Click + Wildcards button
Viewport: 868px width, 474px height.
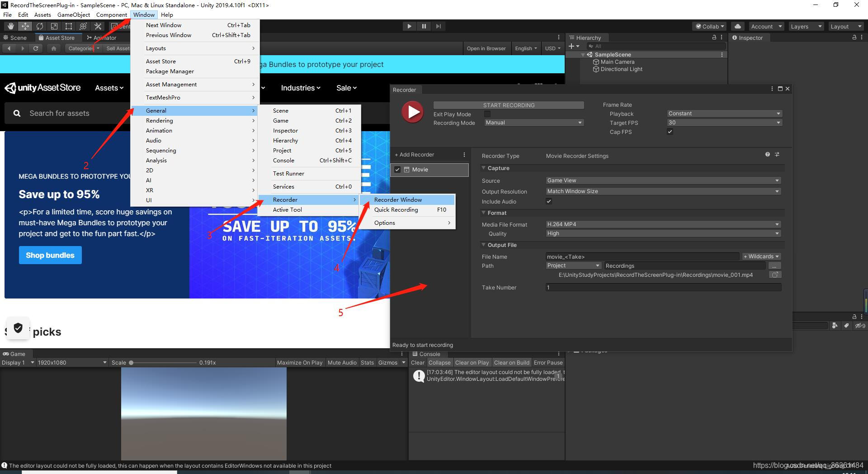point(761,256)
